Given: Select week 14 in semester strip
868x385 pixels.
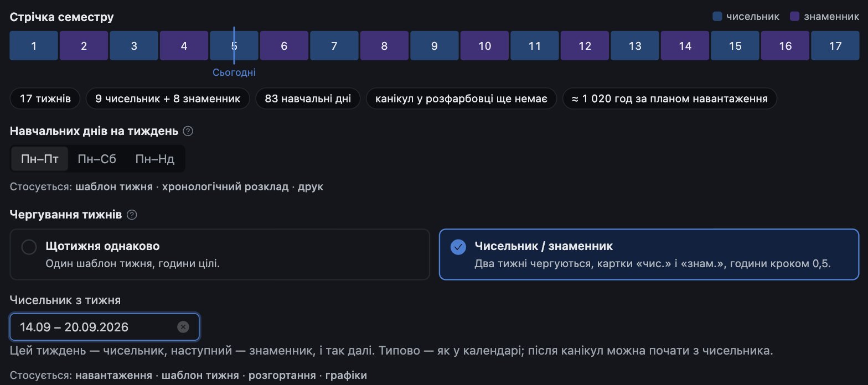Looking at the screenshot, I should pyautogui.click(x=685, y=46).
